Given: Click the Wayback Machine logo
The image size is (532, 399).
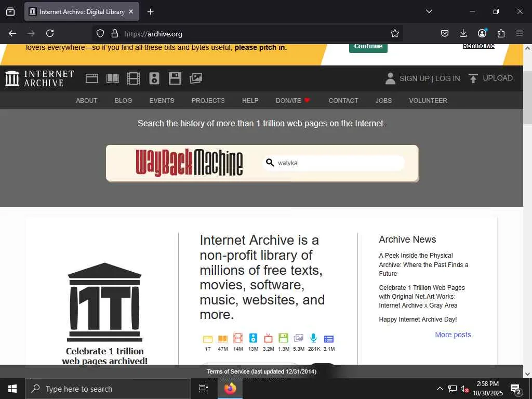Looking at the screenshot, I should 189,163.
